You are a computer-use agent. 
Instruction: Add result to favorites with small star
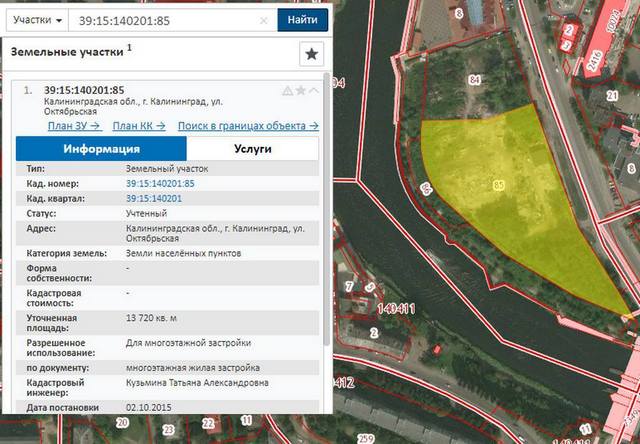click(301, 91)
